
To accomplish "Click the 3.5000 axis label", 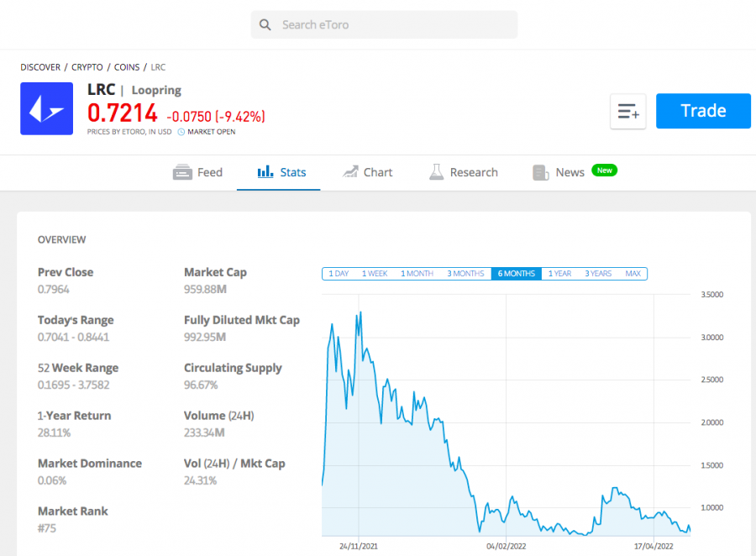I will [x=711, y=295].
